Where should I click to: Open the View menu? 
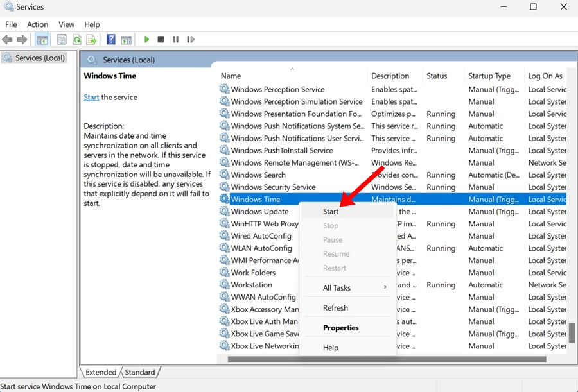(x=66, y=24)
